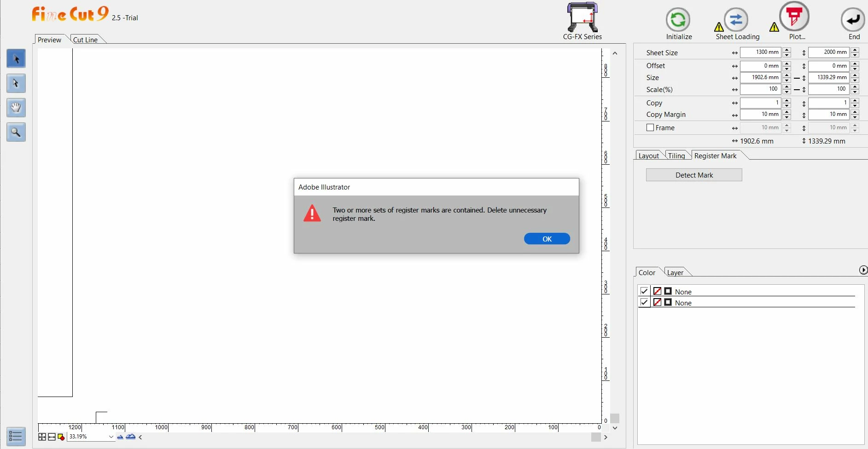Switch to the Cut Line tab
The height and width of the screenshot is (449, 868).
tap(86, 40)
